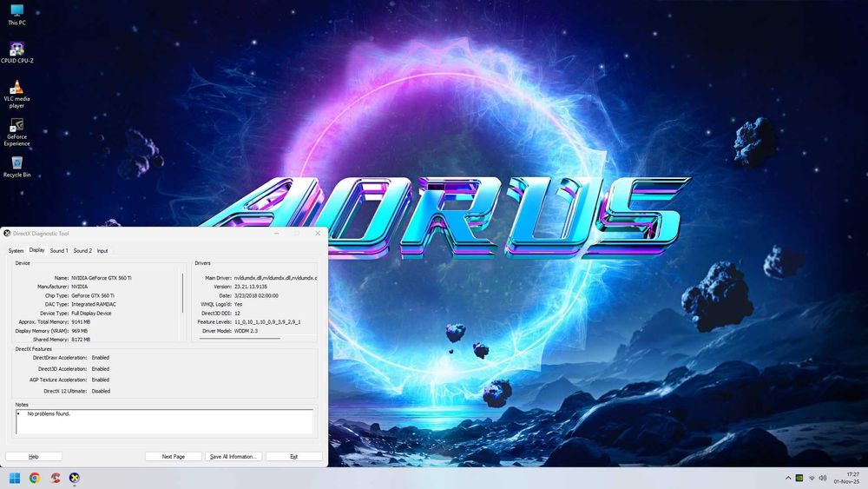This screenshot has height=489, width=868.
Task: Click the Notes box 'No problems found.'
Action: pyautogui.click(x=164, y=421)
